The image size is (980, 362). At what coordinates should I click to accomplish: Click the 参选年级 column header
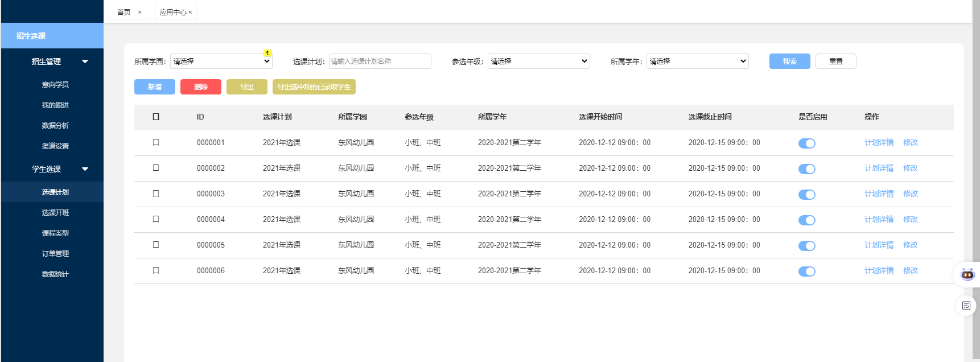click(x=419, y=117)
